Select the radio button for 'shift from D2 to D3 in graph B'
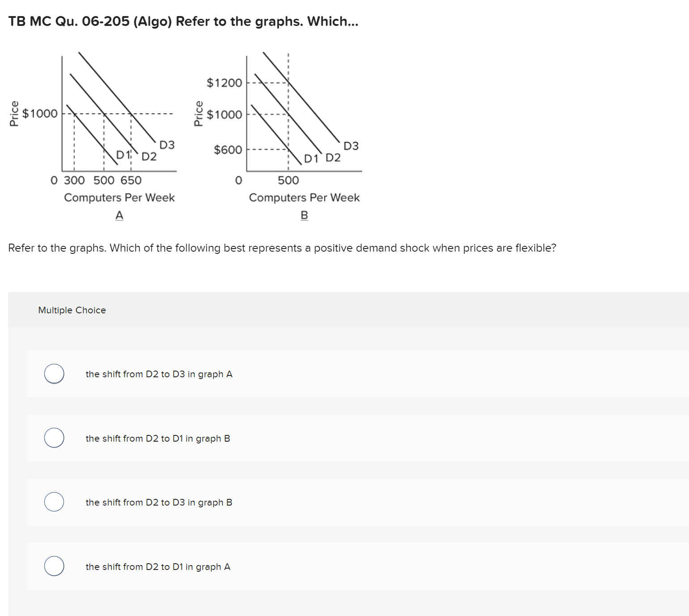The height and width of the screenshot is (616, 689). click(x=54, y=502)
